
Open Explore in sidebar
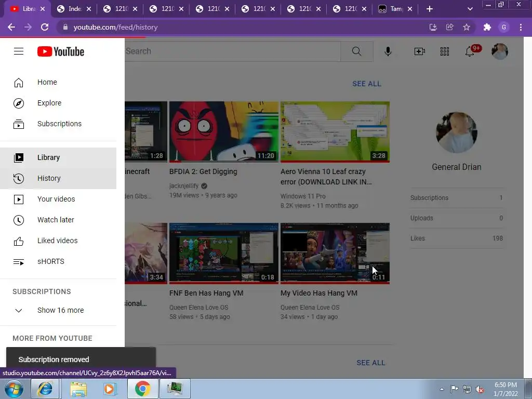[58, 103]
